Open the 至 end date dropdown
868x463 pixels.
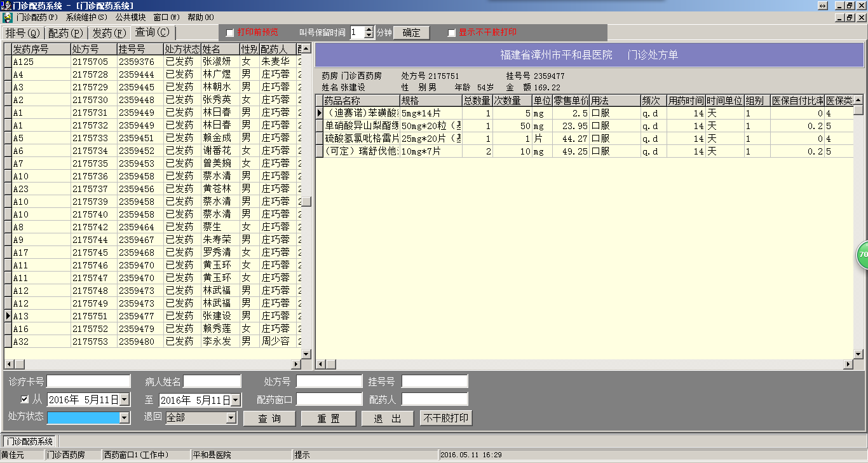[x=236, y=400]
